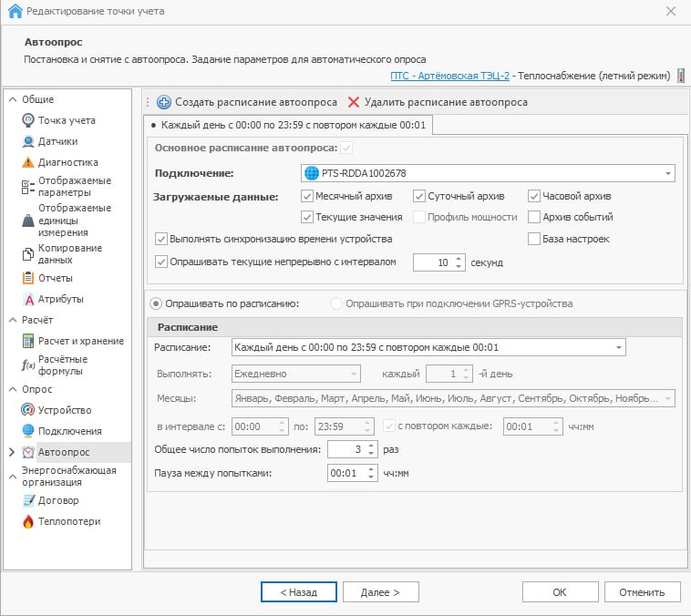Screen dimensions: 691x616
Task: Expand the Расписание combo box
Action: pos(619,347)
